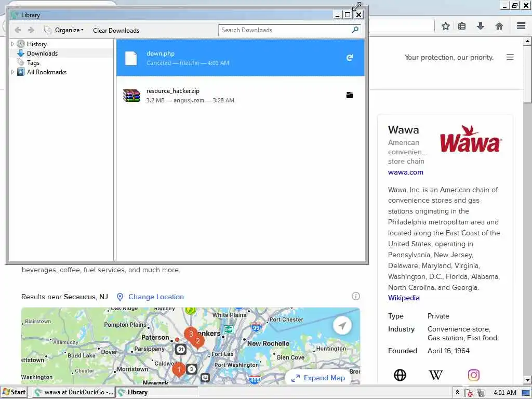Click the Back arrow in Library toolbar
Image resolution: width=532 pixels, height=399 pixels.
click(18, 30)
